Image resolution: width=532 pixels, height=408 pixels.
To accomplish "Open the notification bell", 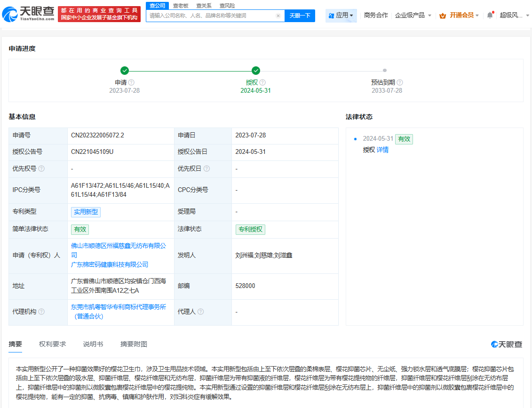I will (x=489, y=15).
